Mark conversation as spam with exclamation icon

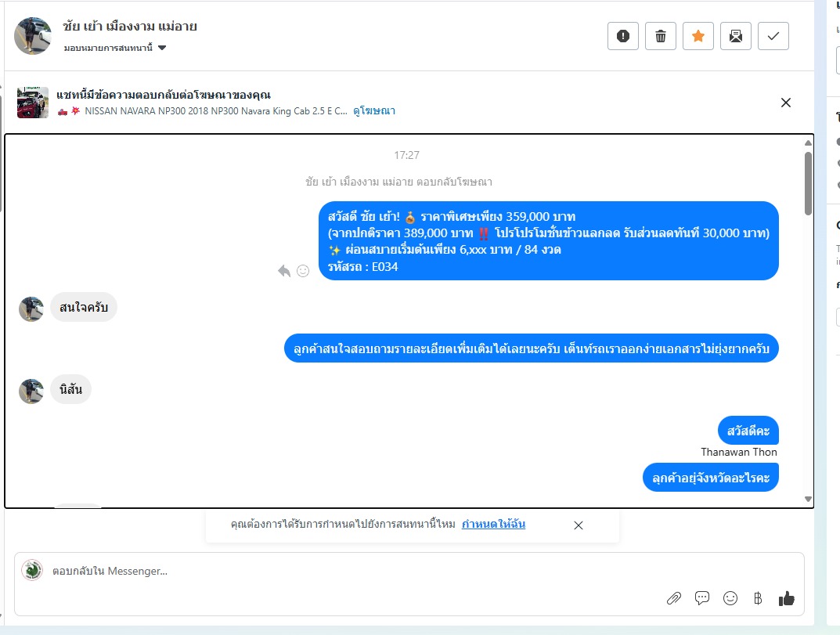tap(623, 36)
